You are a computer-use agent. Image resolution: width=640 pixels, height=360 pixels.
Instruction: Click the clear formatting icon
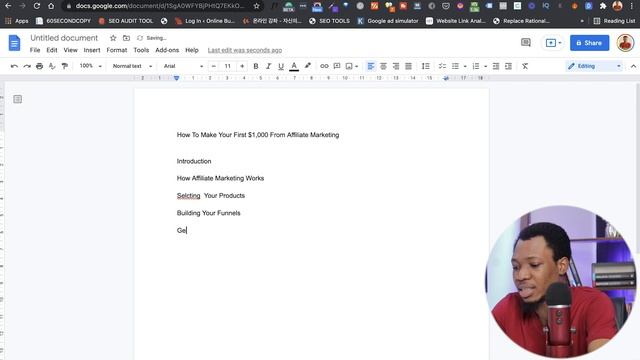(525, 66)
